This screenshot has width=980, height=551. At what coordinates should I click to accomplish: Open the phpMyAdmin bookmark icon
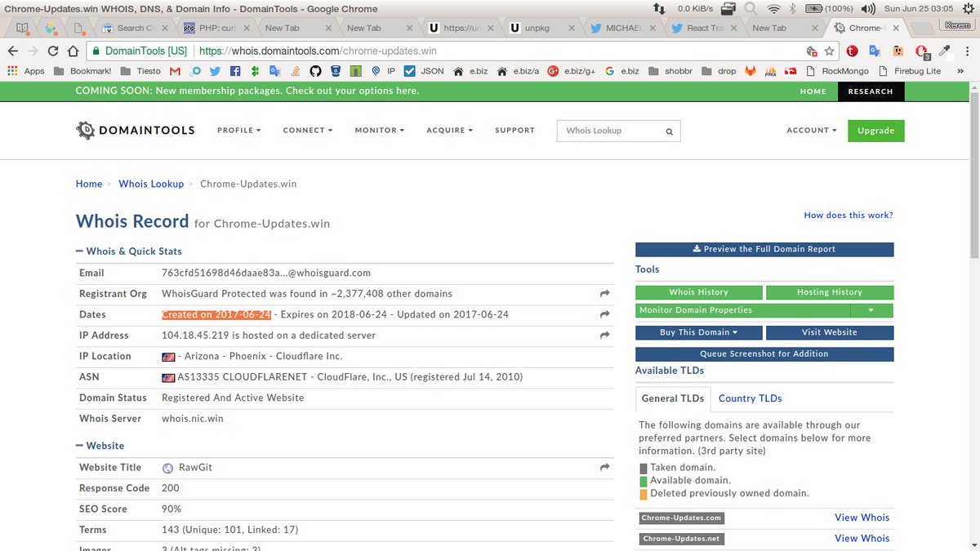click(x=770, y=71)
